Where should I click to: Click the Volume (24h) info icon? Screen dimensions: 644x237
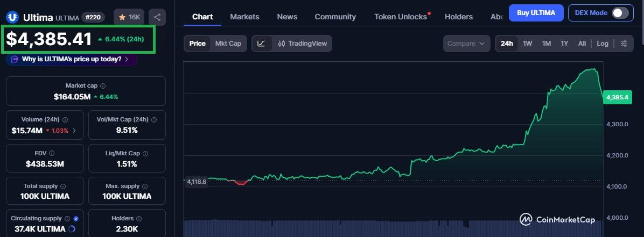point(65,120)
